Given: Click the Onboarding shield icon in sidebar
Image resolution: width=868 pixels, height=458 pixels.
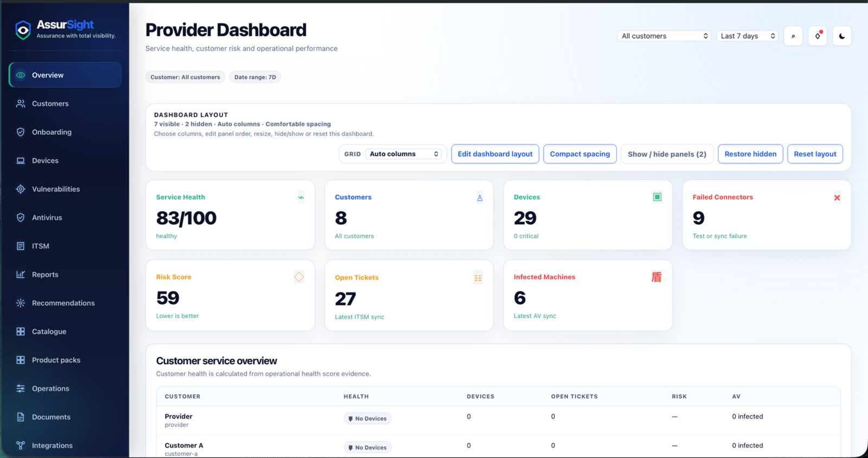Looking at the screenshot, I should [21, 132].
